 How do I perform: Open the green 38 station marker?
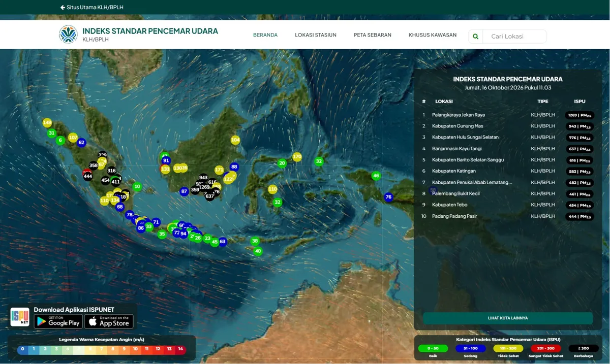(255, 241)
